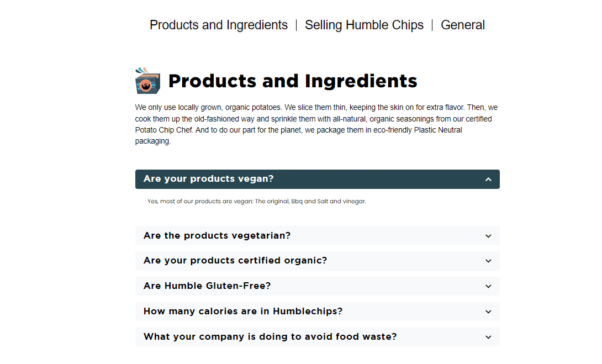Click the vegan answer text under the header
The height and width of the screenshot is (364, 602).
coord(256,202)
